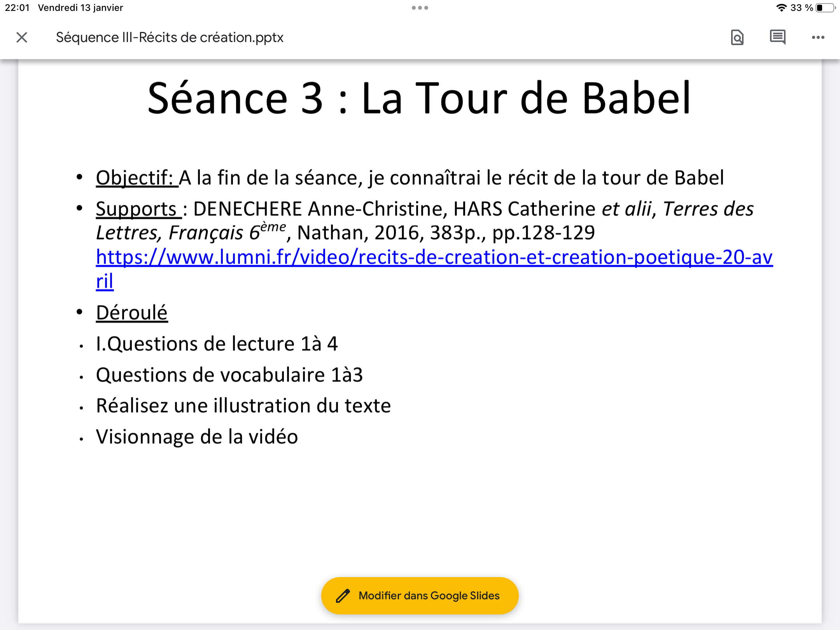
Task: Tap the battery indicator icon
Action: 825,8
